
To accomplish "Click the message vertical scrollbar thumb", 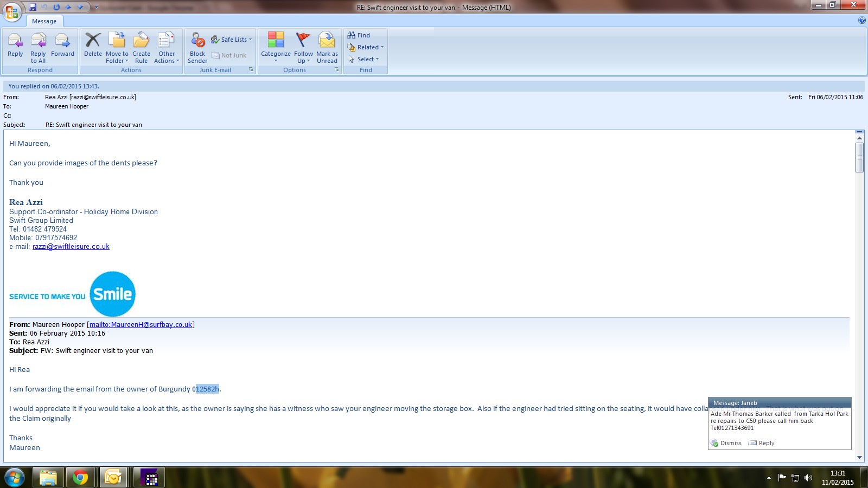I will coord(859,157).
